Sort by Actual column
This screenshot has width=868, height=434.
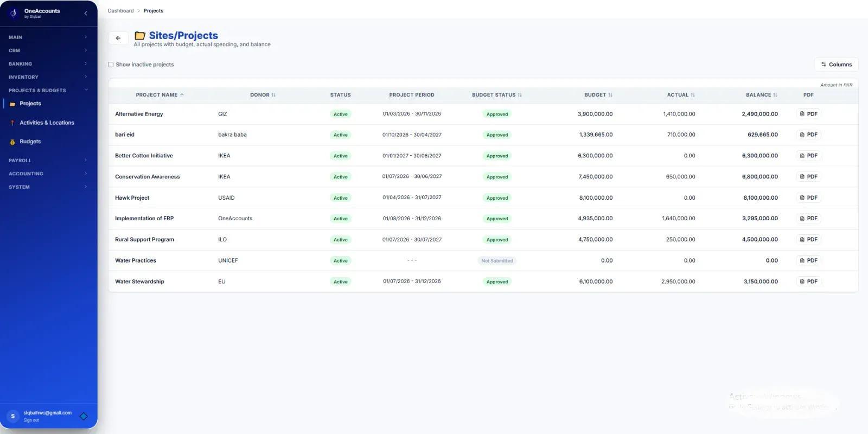[681, 95]
